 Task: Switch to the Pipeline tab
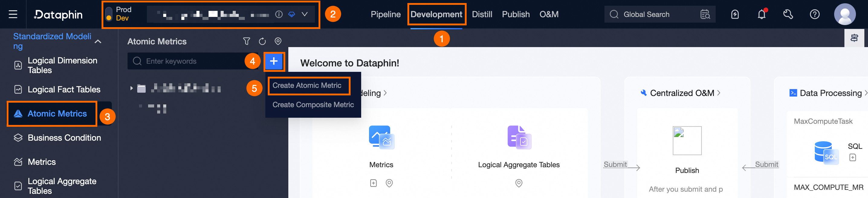pyautogui.click(x=385, y=14)
